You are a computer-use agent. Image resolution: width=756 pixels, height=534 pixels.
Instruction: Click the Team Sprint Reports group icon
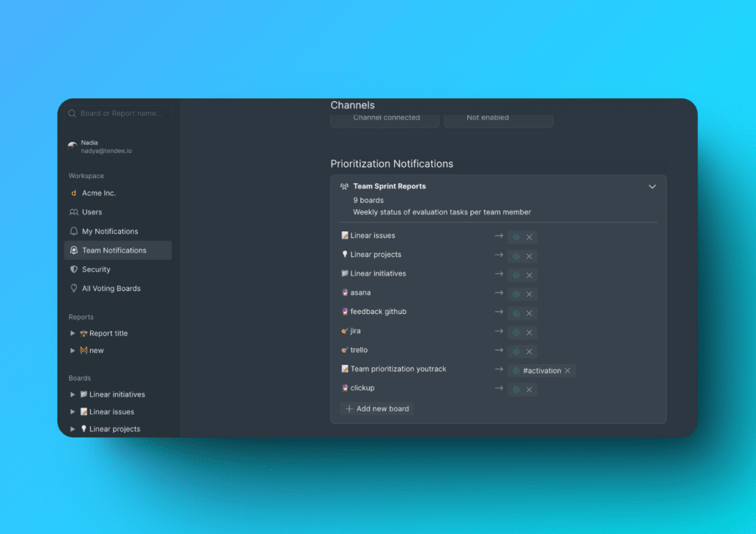(x=344, y=186)
